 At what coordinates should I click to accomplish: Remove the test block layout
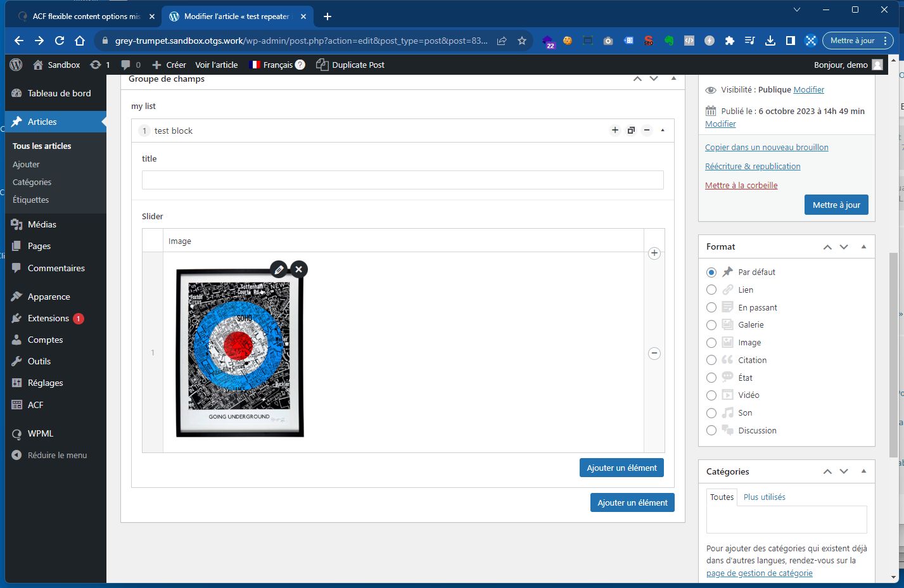647,130
